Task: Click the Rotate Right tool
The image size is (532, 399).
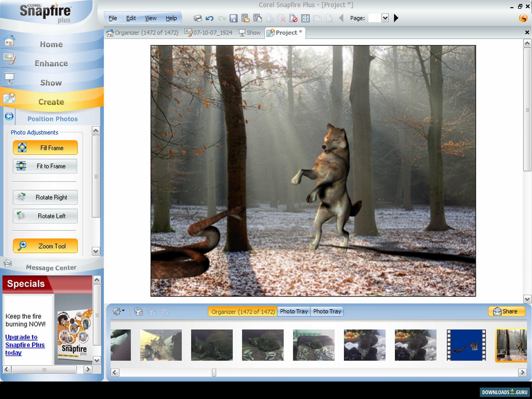Action: coord(45,197)
